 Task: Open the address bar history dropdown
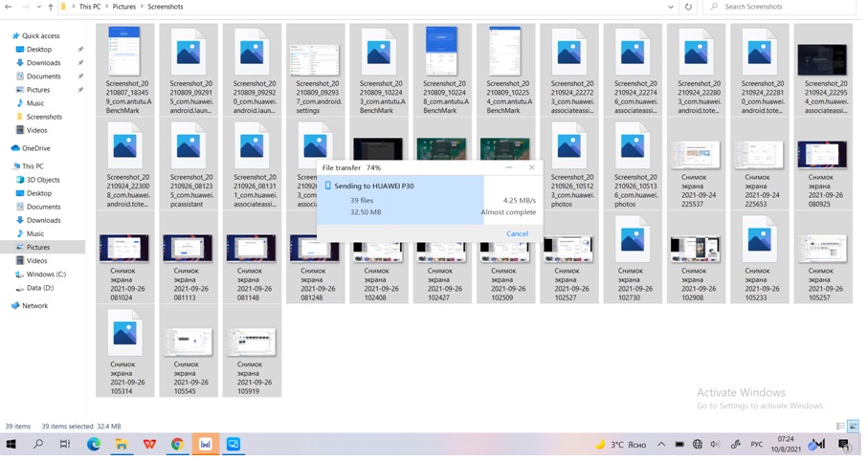[x=670, y=7]
